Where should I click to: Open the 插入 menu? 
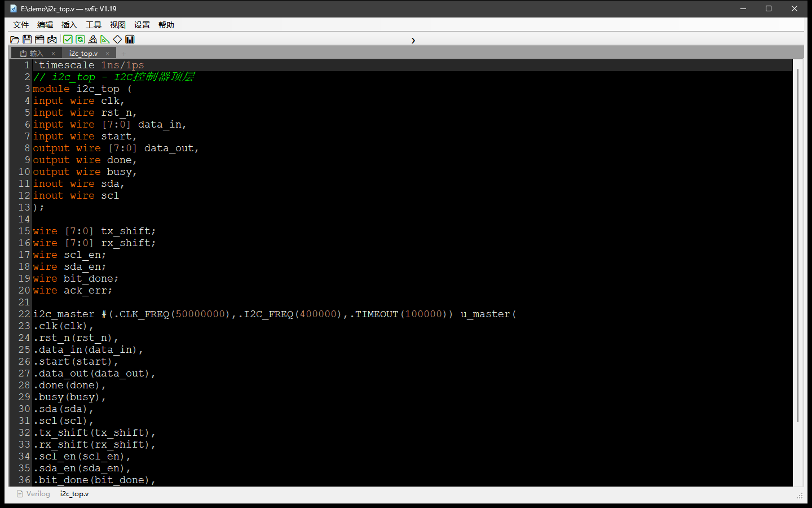[x=69, y=25]
